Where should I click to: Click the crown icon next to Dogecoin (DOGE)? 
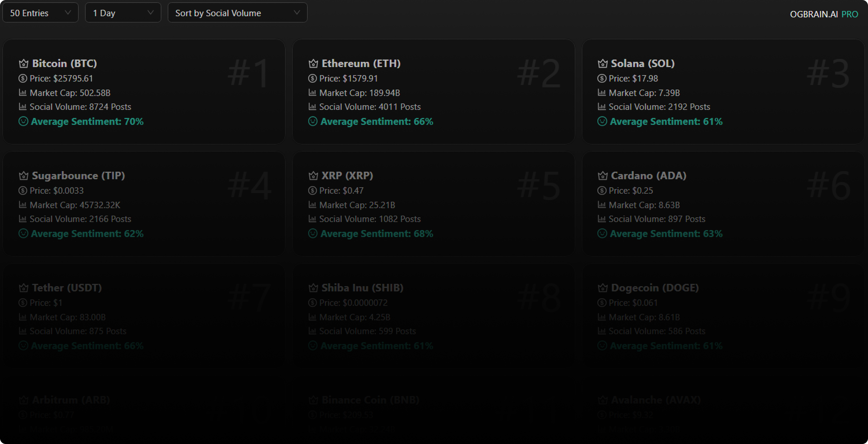603,288
